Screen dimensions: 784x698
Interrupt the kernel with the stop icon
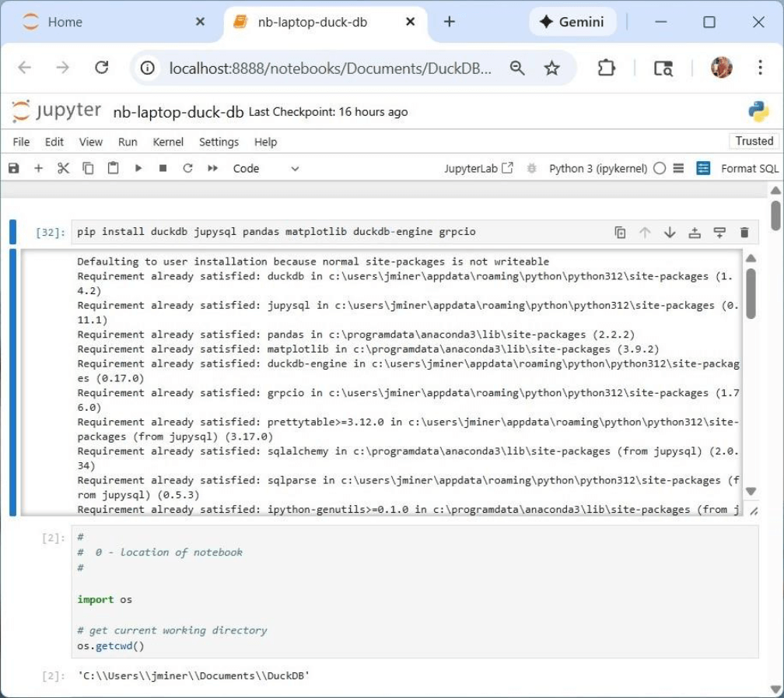coord(163,168)
